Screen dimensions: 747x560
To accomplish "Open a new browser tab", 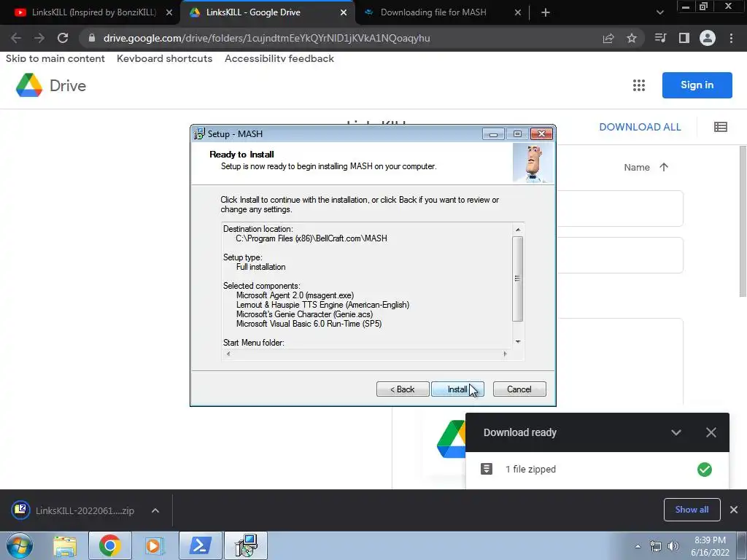I will [546, 13].
